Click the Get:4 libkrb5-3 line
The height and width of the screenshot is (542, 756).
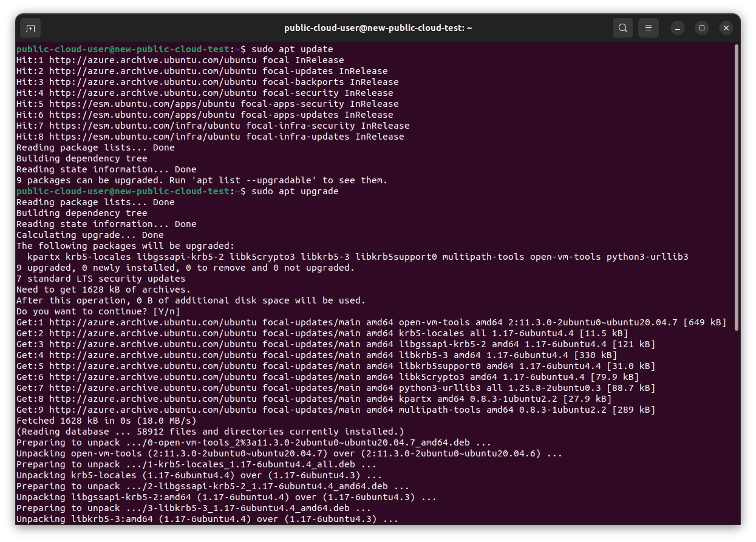coord(317,355)
